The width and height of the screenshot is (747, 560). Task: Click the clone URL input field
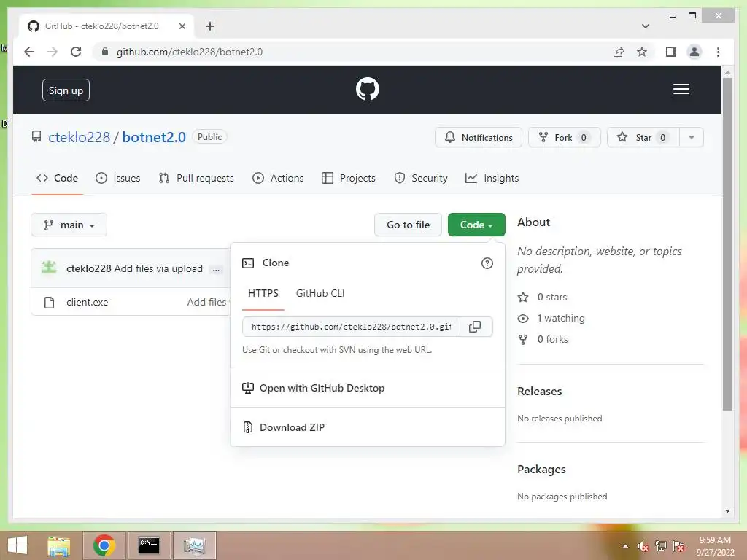coord(351,327)
